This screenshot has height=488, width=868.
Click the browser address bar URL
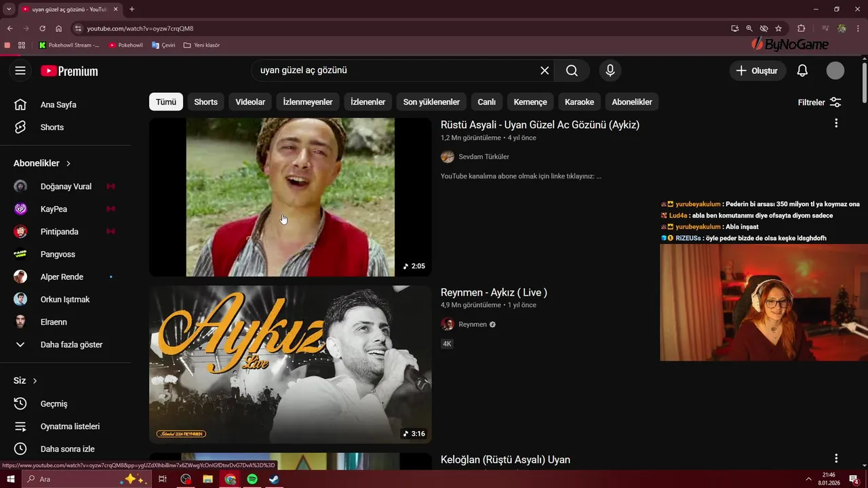[x=140, y=28]
